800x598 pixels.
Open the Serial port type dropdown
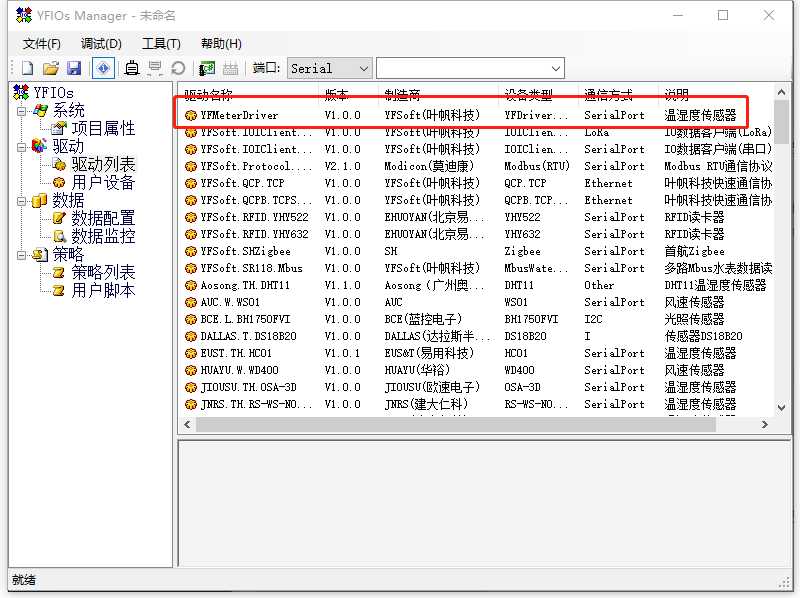[329, 68]
